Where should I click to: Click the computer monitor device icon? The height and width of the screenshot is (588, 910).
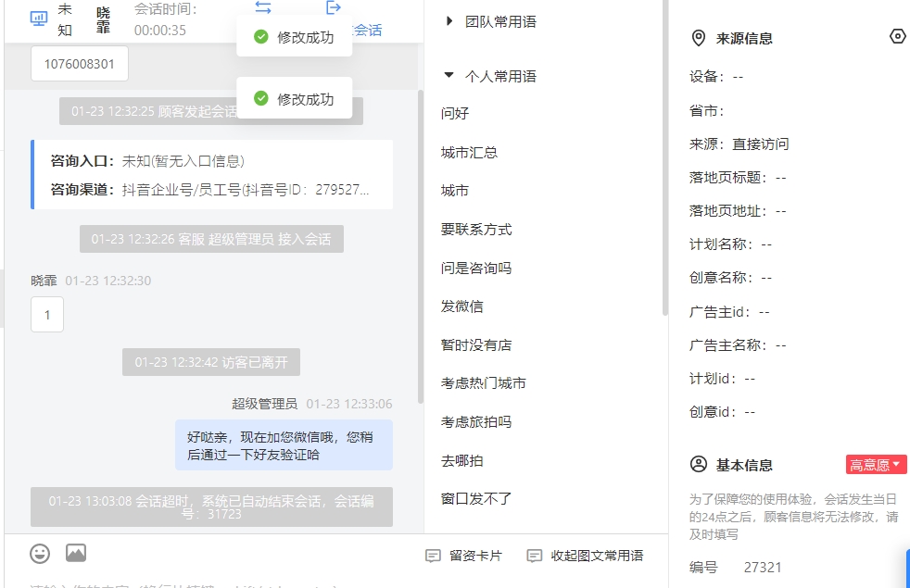pyautogui.click(x=39, y=19)
